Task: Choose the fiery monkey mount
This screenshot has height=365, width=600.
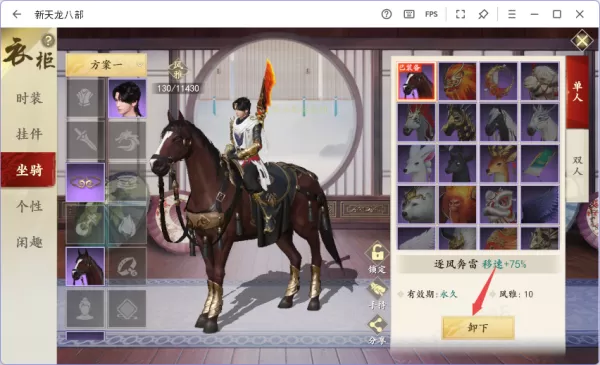Action: (458, 205)
